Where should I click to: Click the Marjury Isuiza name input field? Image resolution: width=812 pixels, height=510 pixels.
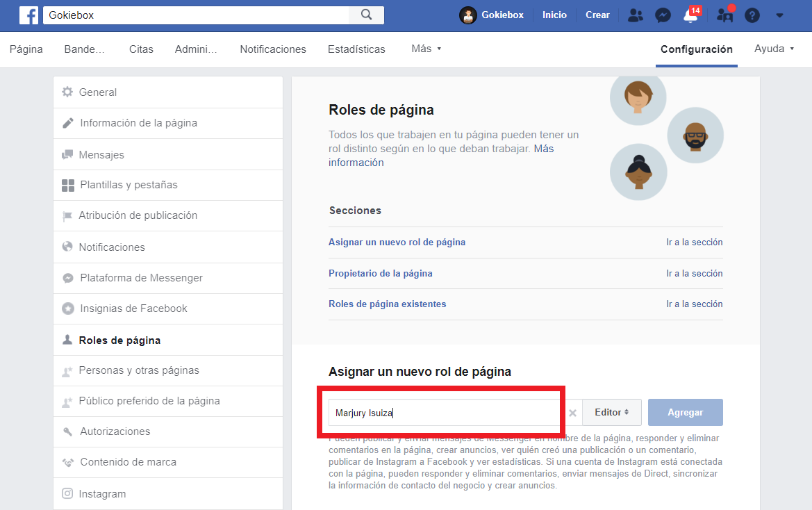click(445, 413)
